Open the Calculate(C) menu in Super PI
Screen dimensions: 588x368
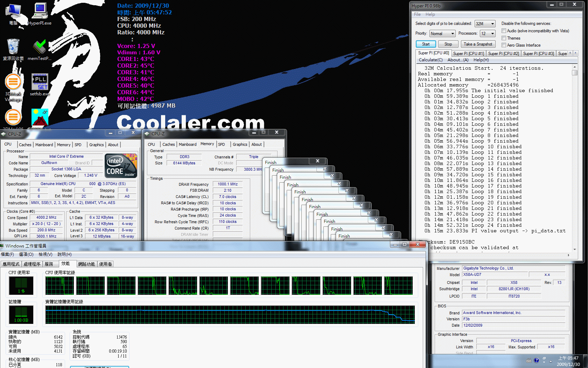pos(430,60)
